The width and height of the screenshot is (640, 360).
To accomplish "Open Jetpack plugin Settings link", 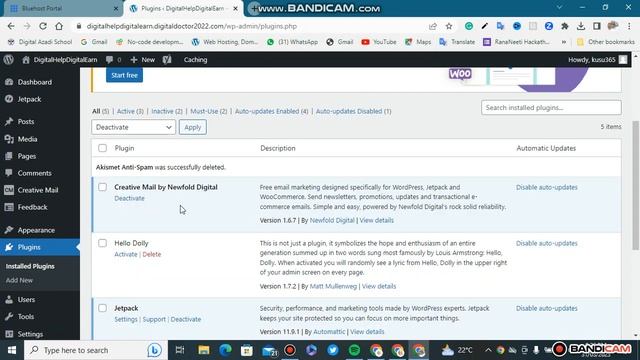I will click(126, 319).
